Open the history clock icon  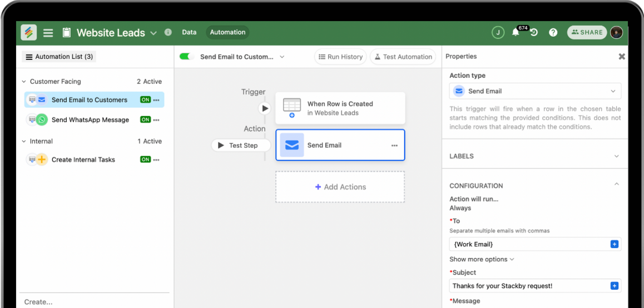(534, 32)
